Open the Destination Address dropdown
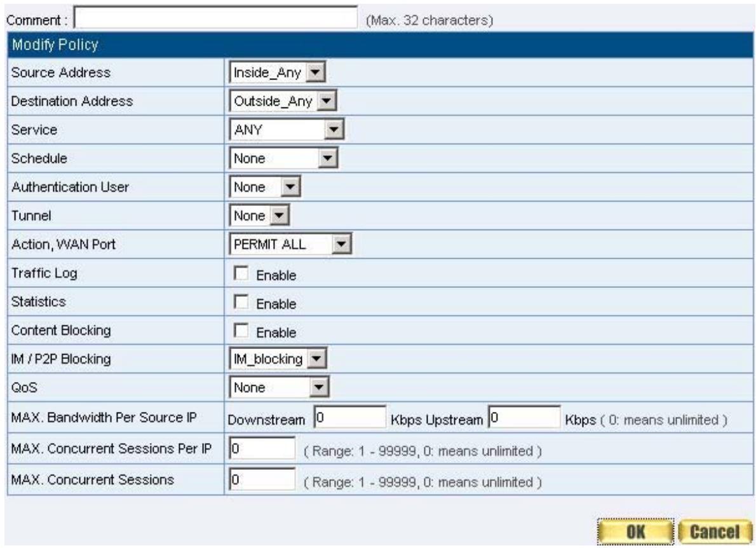 click(283, 101)
